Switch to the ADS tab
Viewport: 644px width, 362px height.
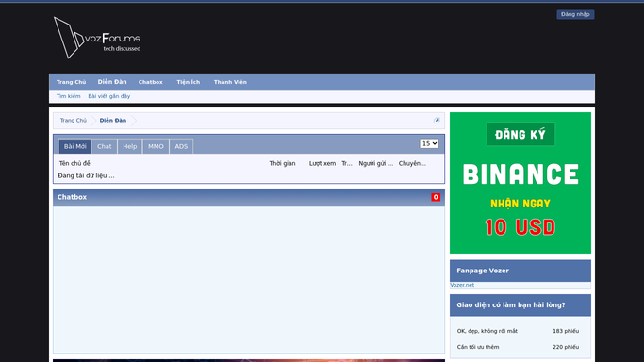(181, 146)
